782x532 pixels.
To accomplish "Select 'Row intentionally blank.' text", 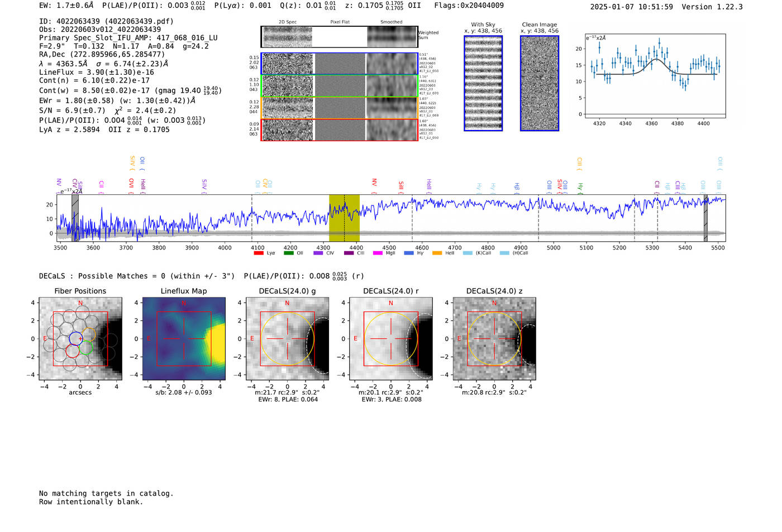I will (91, 501).
